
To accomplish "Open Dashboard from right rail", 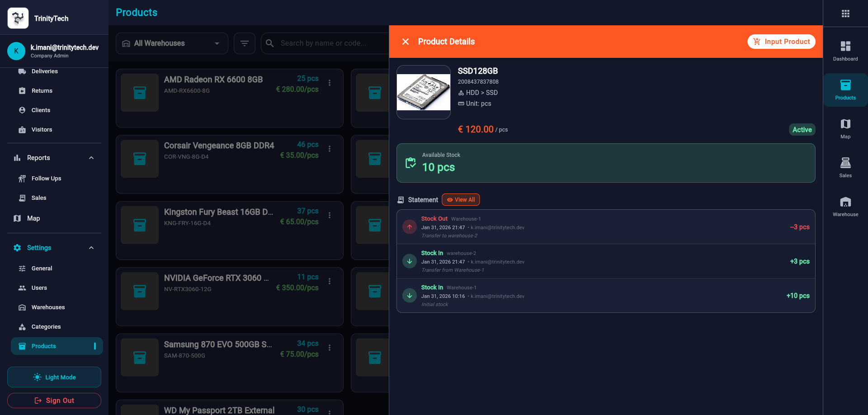I will (x=845, y=51).
